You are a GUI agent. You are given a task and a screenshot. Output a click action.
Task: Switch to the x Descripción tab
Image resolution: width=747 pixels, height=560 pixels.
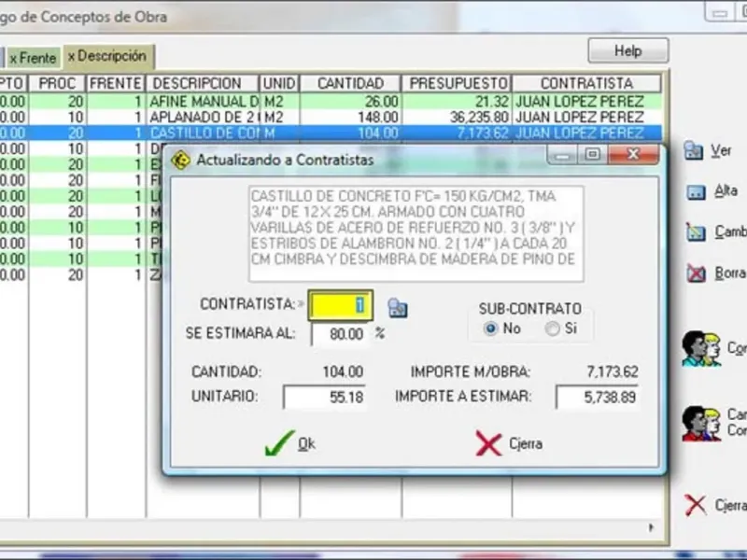point(107,56)
